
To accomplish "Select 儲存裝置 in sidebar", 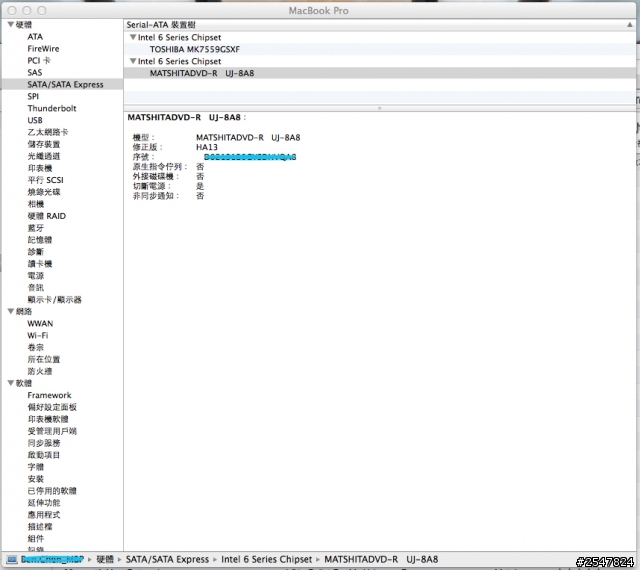I will point(44,144).
